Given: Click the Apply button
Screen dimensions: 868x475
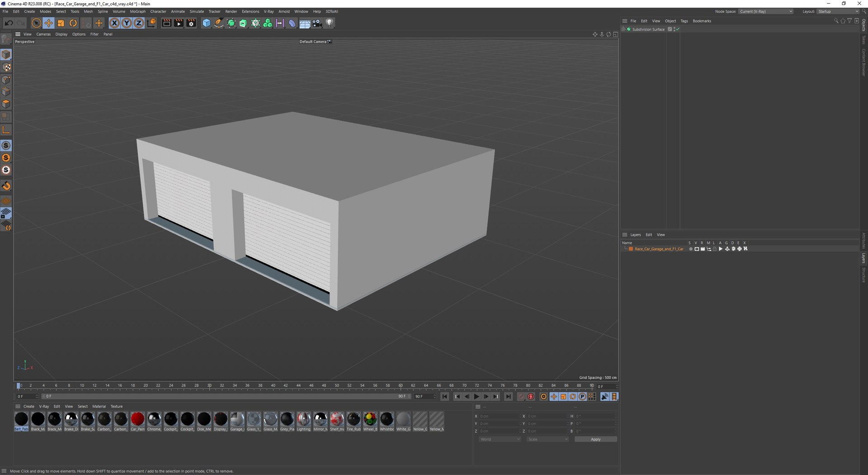Looking at the screenshot, I should point(595,439).
